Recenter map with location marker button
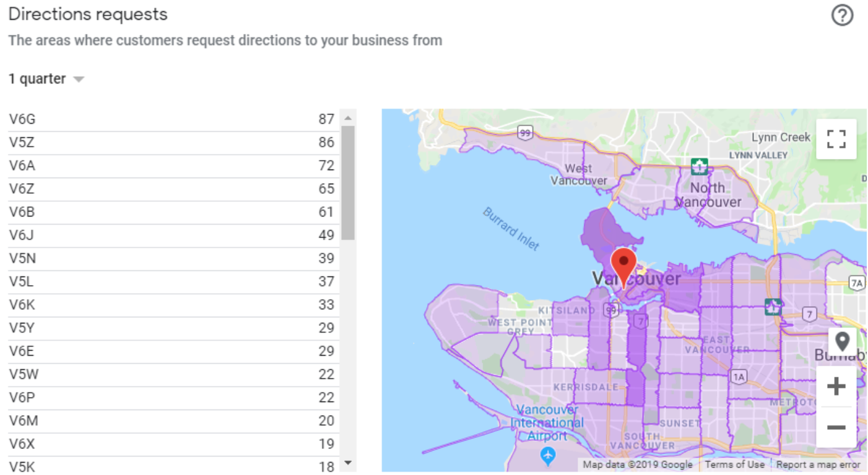The width and height of the screenshot is (868, 475). click(x=842, y=341)
